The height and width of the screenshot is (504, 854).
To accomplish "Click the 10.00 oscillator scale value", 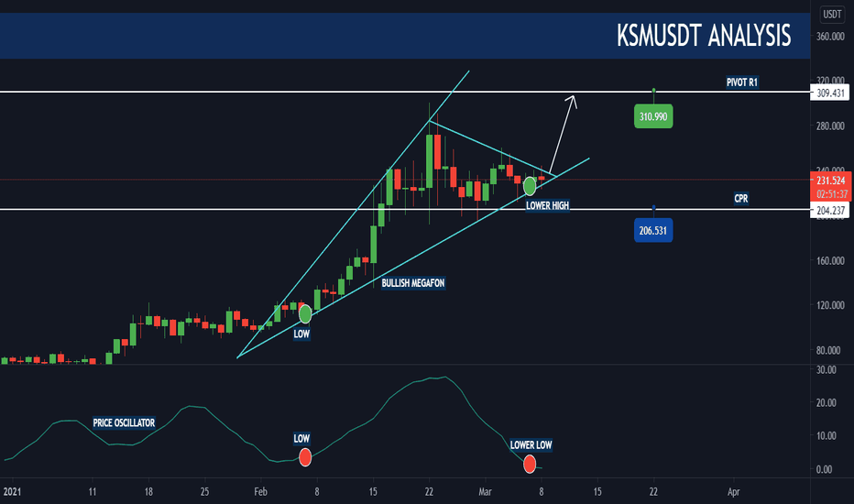I will [x=827, y=436].
